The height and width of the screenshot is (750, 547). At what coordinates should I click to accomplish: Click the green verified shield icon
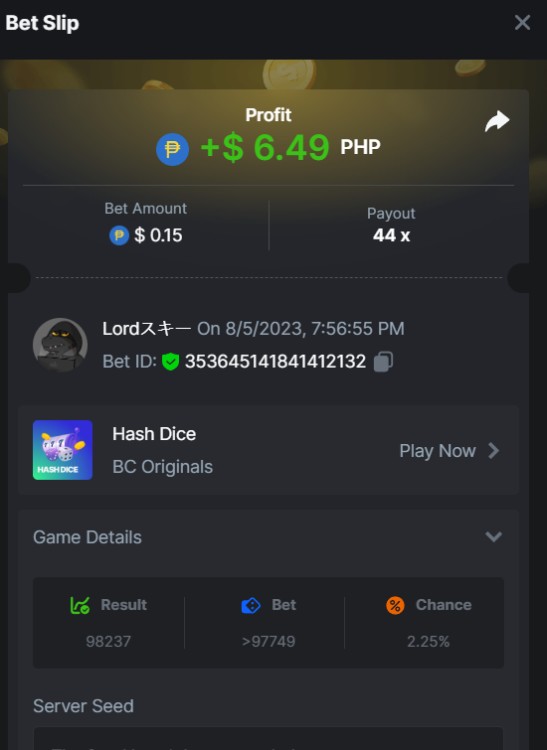tap(170, 362)
